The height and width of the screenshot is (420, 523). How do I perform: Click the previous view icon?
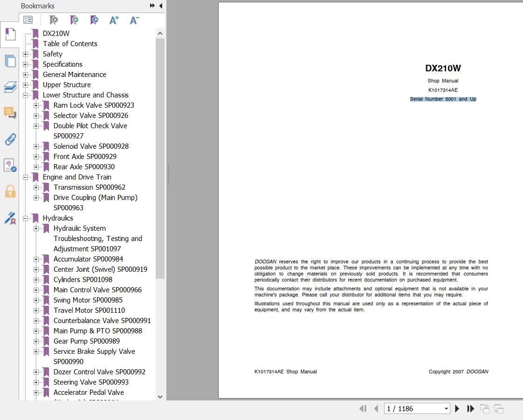485,409
